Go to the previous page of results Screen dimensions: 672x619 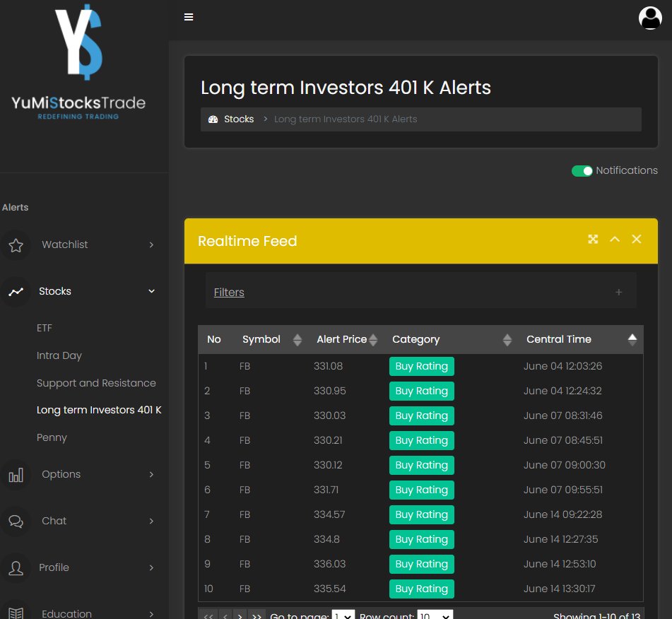click(225, 615)
